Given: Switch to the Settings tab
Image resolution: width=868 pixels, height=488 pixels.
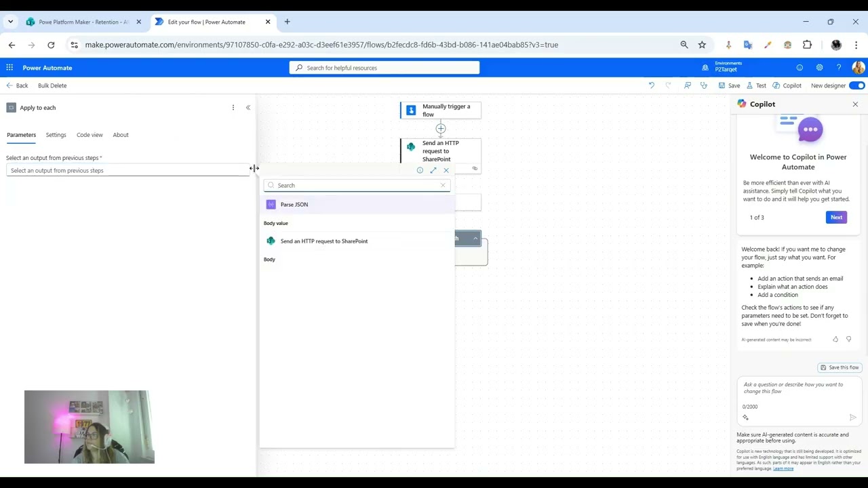Looking at the screenshot, I should 56,135.
